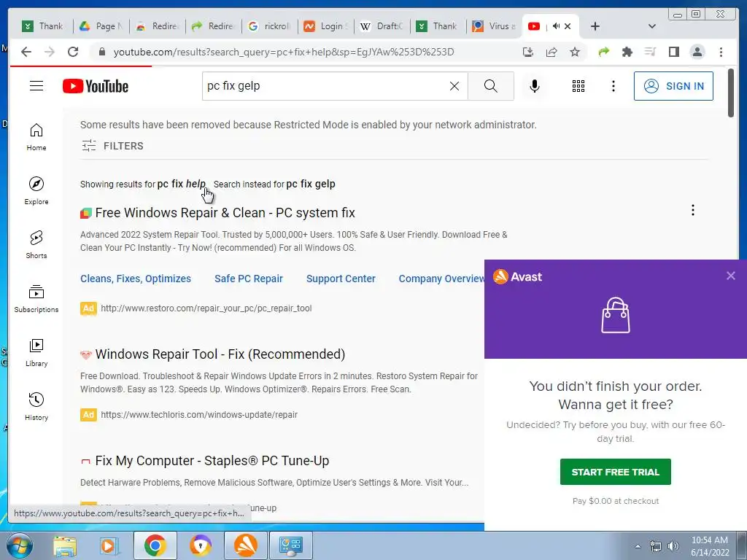
Task: Start voice search with microphone icon
Action: 535,86
